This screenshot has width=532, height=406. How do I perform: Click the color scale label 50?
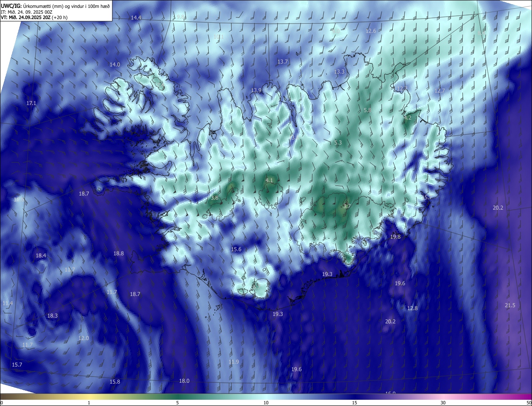coord(529,403)
